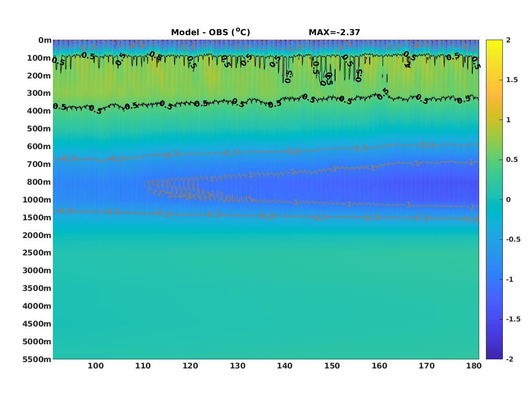Click the horizontal axis tick label "140"
Image resolution: width=532 pixels, height=399 pixels.
tap(284, 366)
